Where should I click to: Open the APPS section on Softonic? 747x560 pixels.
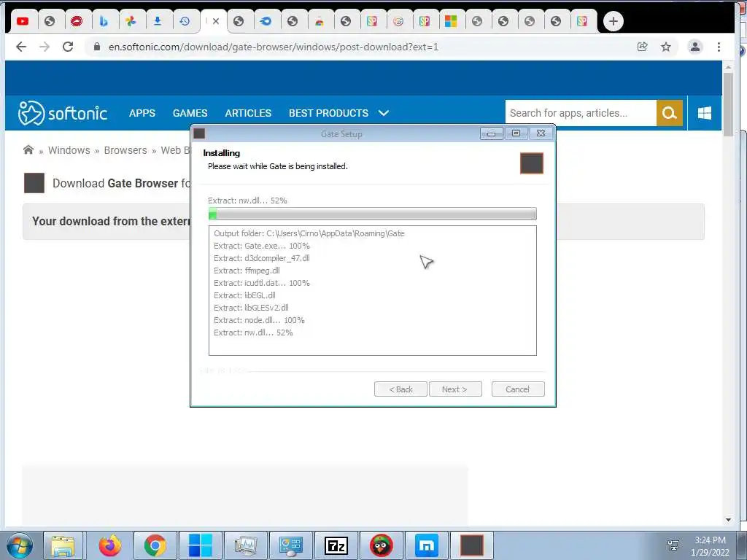click(142, 113)
